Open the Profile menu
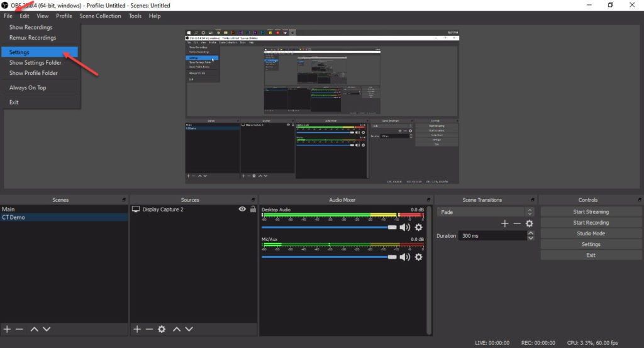The height and width of the screenshot is (348, 644). 64,16
